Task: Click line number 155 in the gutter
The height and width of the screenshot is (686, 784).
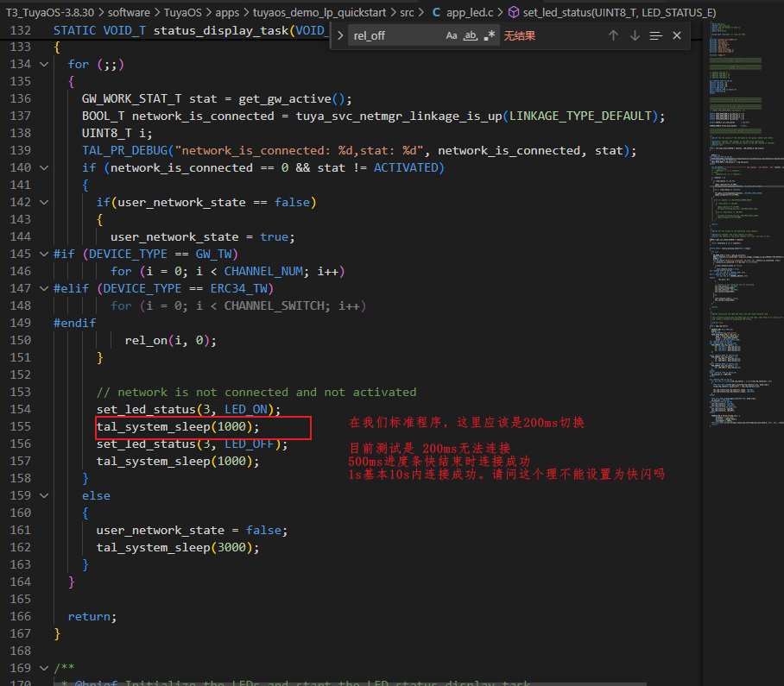Action: [21, 426]
